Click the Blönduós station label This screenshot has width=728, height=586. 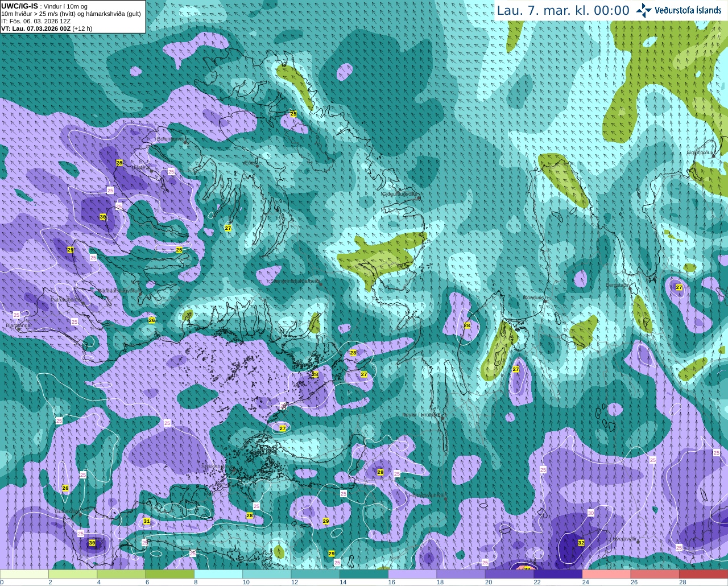tap(533, 298)
